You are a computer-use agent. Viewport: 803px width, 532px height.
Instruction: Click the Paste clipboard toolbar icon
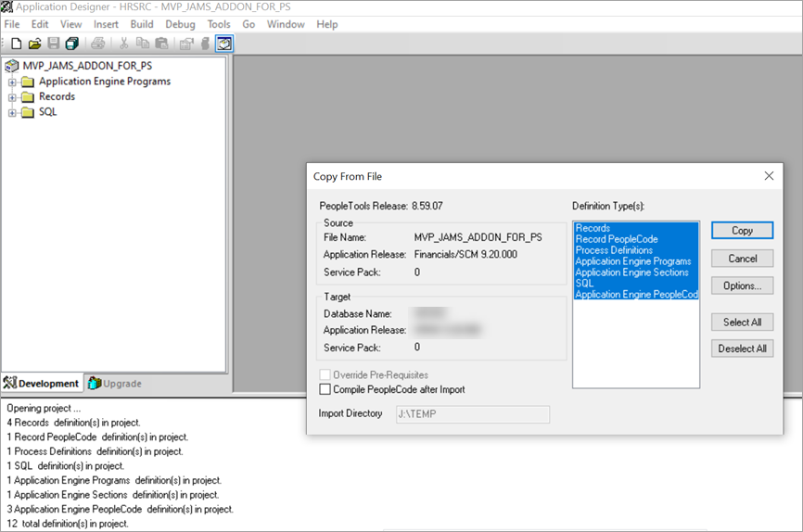pos(161,44)
